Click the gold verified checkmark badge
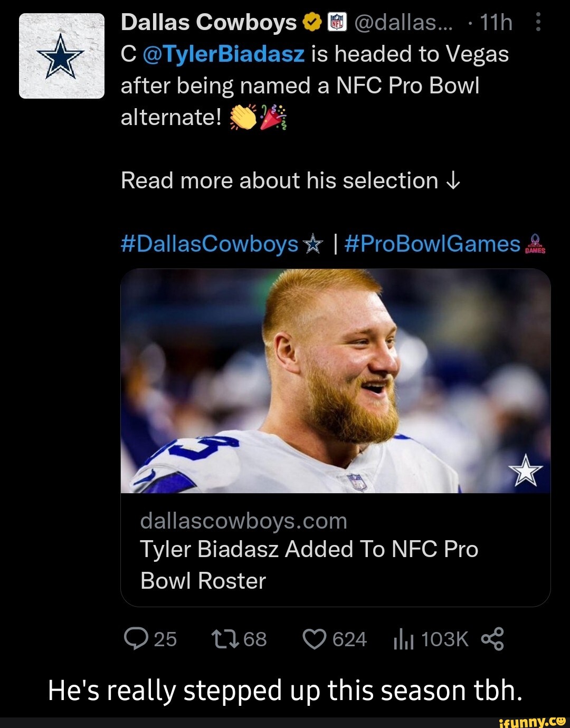This screenshot has height=728, width=570. (x=312, y=23)
